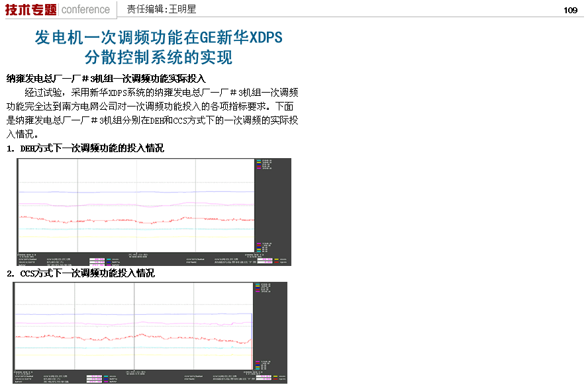Click title line 分散控制系统的实现
Image resolution: width=588 pixels, height=389 pixels.
159,58
